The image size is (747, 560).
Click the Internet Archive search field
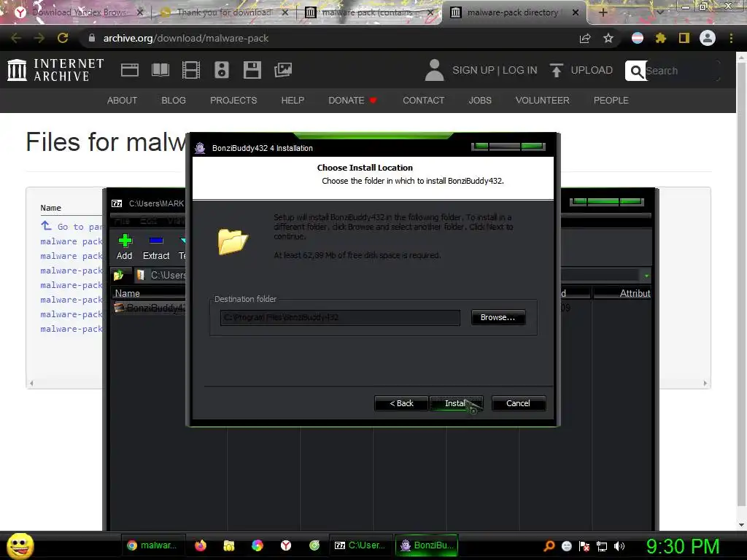pos(682,71)
